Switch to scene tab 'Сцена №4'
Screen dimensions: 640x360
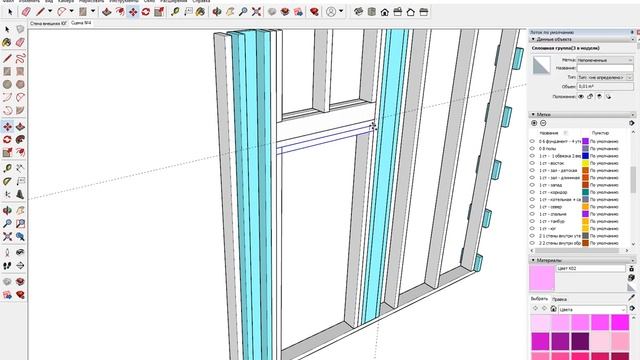(x=81, y=23)
